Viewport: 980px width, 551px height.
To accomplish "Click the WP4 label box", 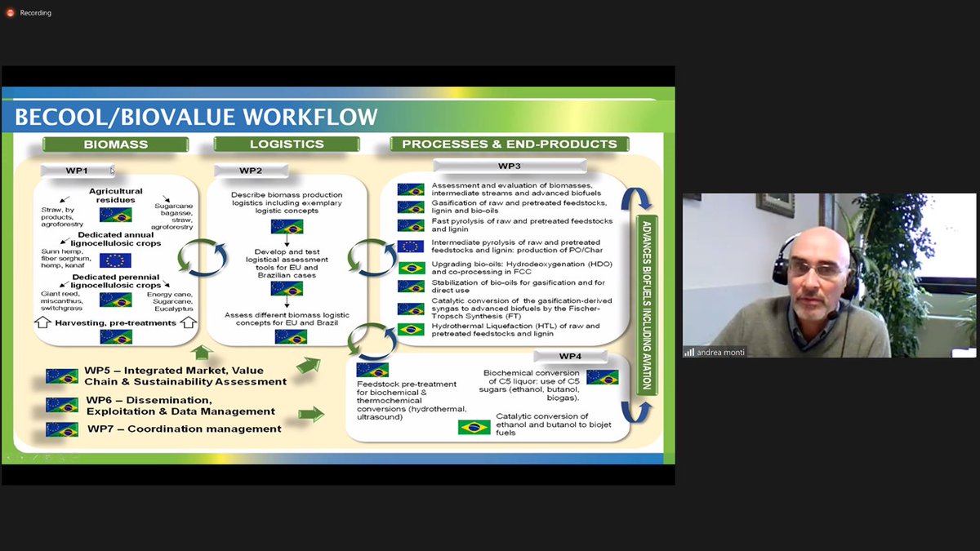I will point(570,356).
